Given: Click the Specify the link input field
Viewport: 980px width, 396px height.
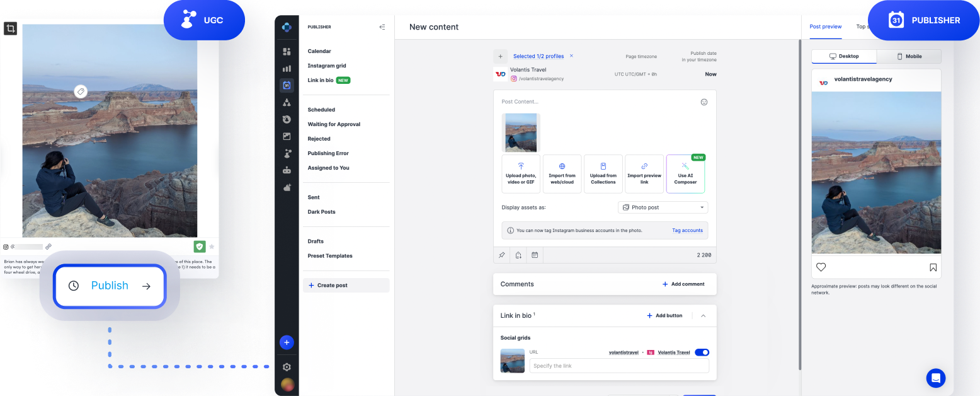Looking at the screenshot, I should (x=618, y=366).
